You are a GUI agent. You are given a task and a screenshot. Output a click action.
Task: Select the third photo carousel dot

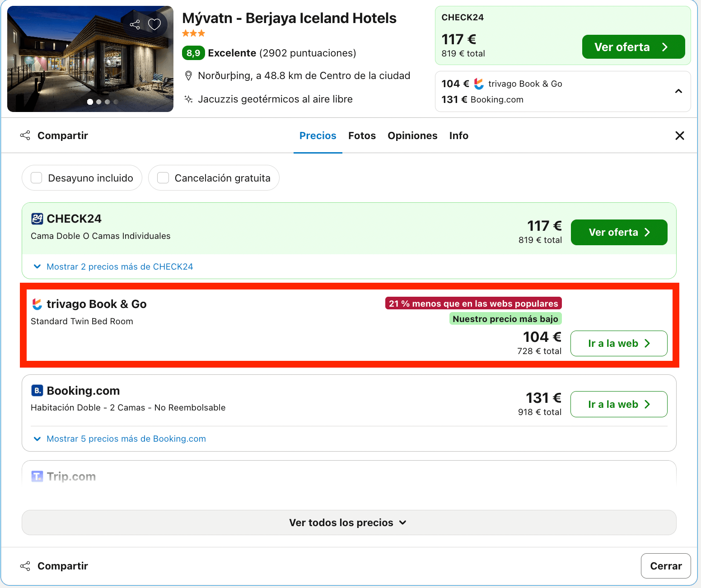(x=107, y=102)
